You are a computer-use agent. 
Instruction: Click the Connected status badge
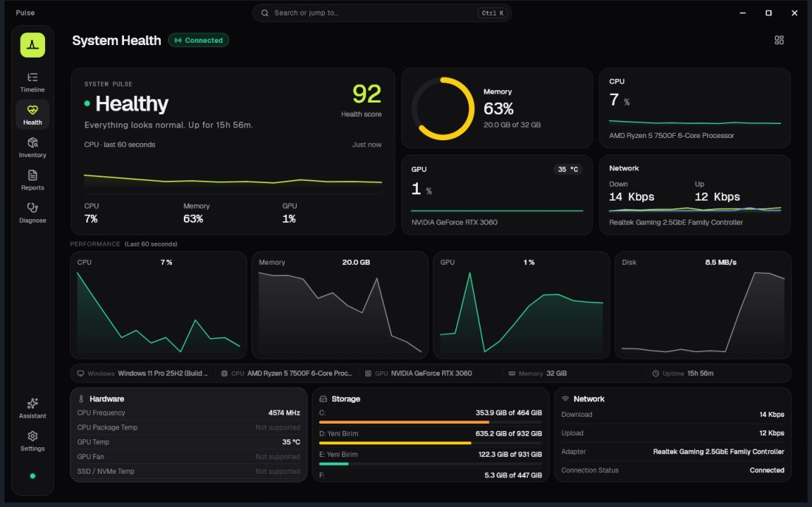tap(199, 41)
